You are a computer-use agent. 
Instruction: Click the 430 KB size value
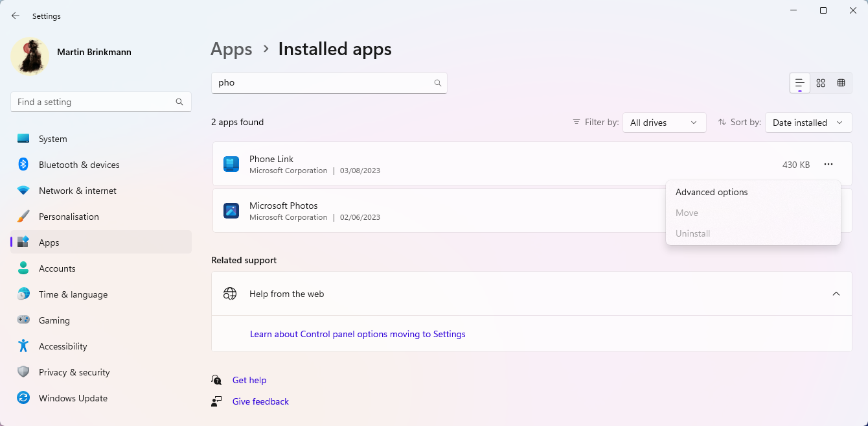[796, 165]
